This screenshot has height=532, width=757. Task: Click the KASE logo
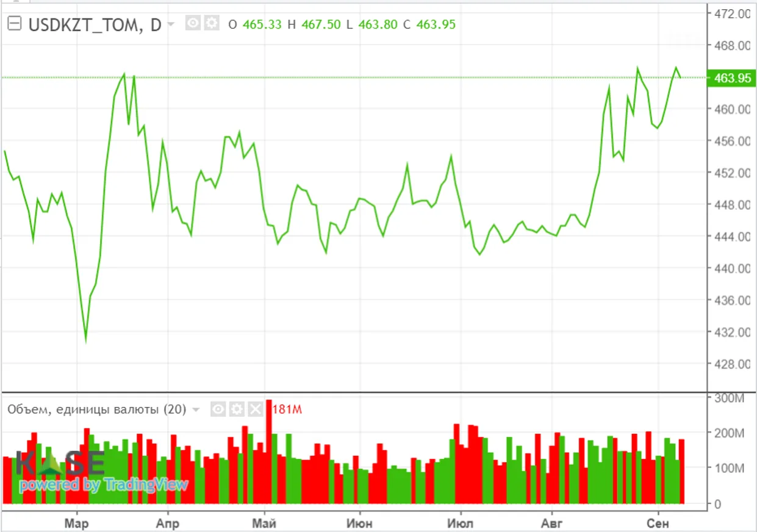click(x=60, y=464)
